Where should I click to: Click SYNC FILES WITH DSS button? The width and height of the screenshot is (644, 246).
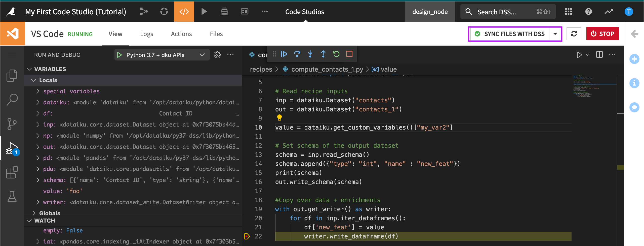[x=510, y=34]
